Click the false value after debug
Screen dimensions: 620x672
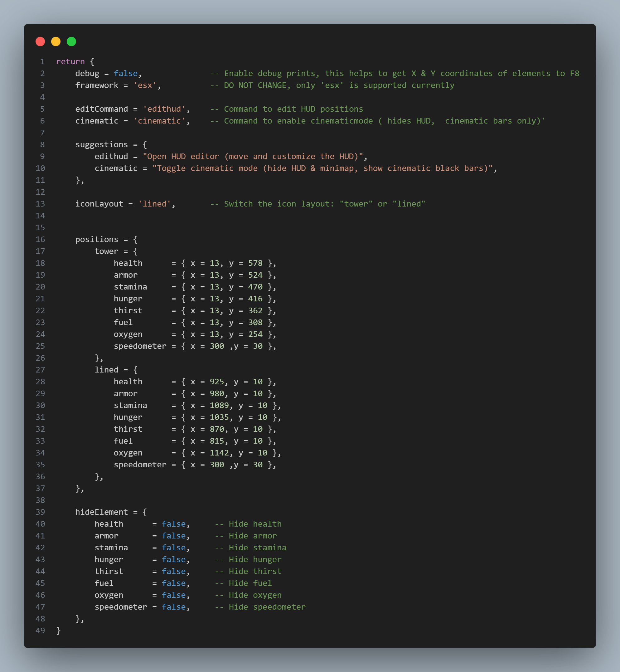[125, 74]
